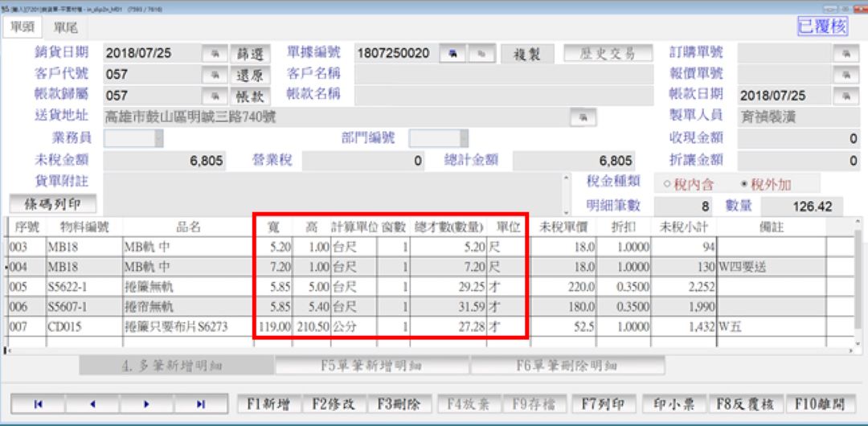Open lookup icon beside 送貨地址 field
Viewport: 868px width, 426px height.
pyautogui.click(x=583, y=117)
